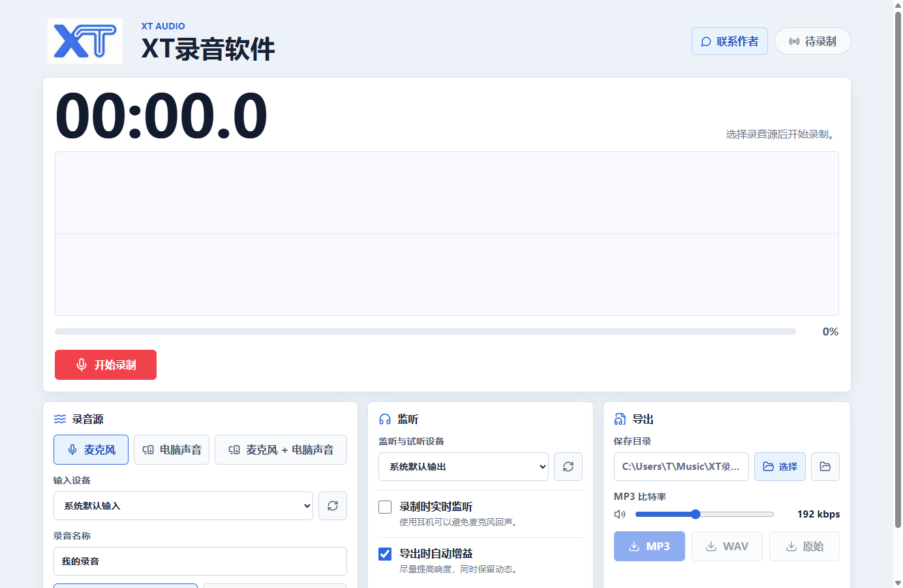Click the 录音名称 text field
The image size is (903, 588).
pyautogui.click(x=200, y=561)
